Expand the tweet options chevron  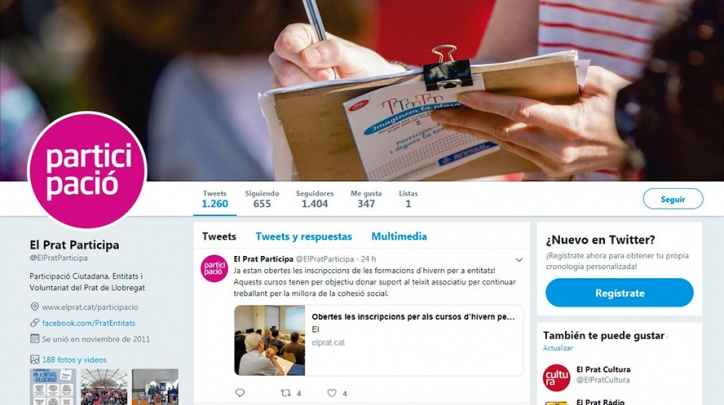coord(519,260)
